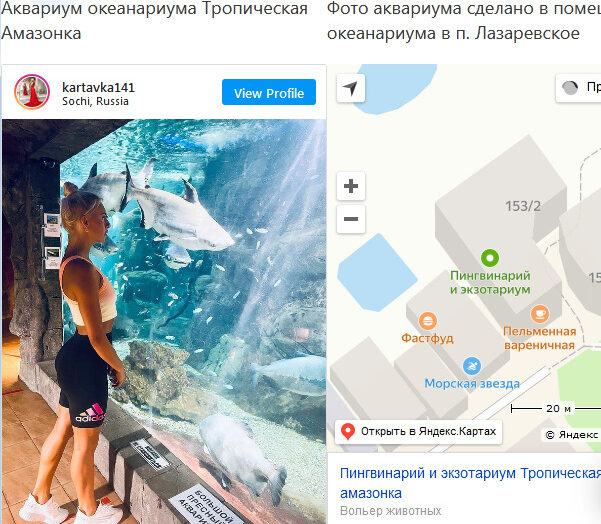Click the orange Фастфуд burger marker
This screenshot has height=524, width=601.
tap(427, 321)
